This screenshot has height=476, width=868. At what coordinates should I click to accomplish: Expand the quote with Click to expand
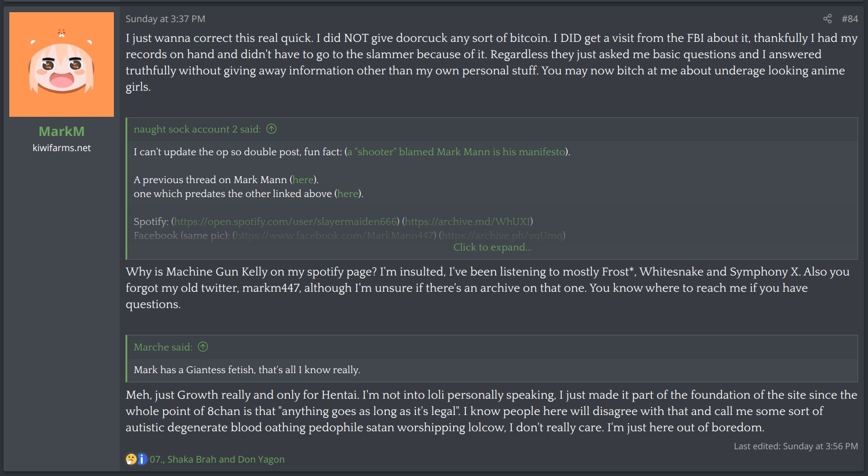[x=492, y=247]
